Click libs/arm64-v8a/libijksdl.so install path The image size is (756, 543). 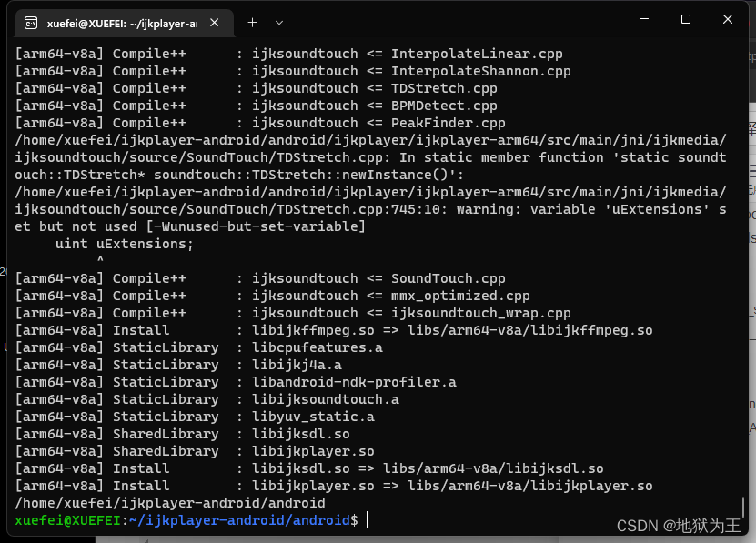pyautogui.click(x=493, y=468)
